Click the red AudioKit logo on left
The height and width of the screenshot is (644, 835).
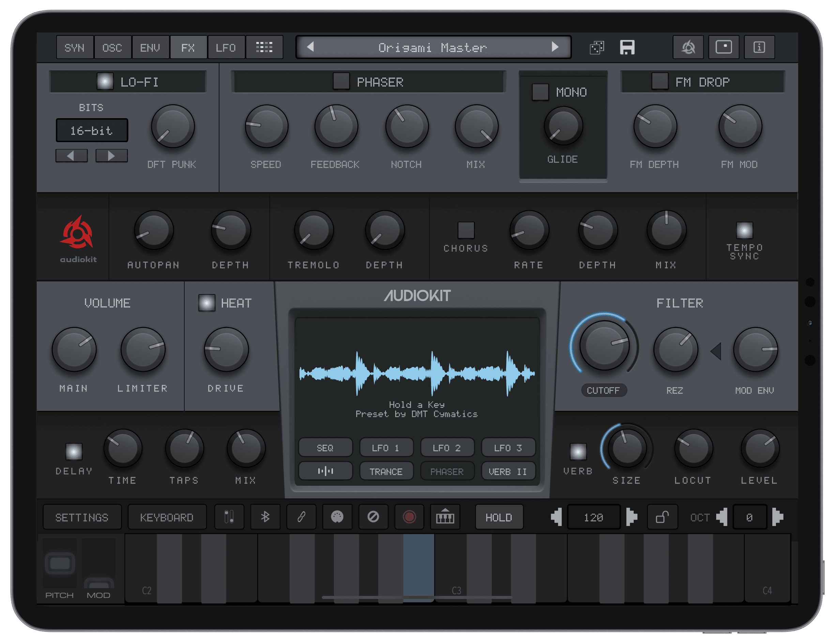coord(78,232)
